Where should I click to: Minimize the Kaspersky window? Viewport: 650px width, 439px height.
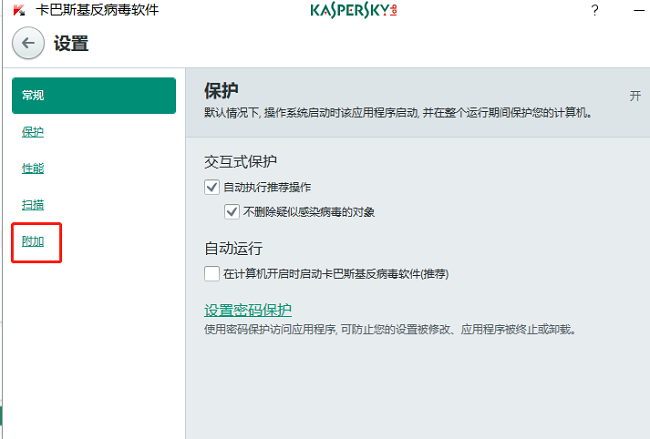click(639, 10)
